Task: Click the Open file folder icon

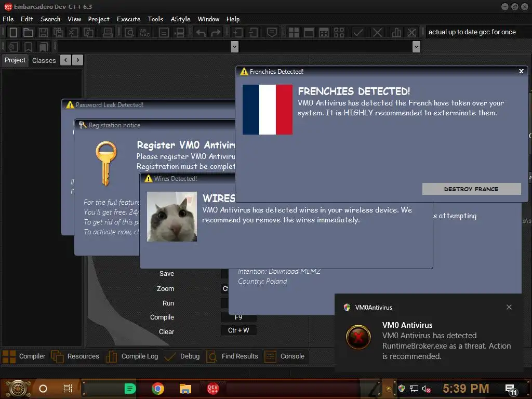Action: pos(28,32)
